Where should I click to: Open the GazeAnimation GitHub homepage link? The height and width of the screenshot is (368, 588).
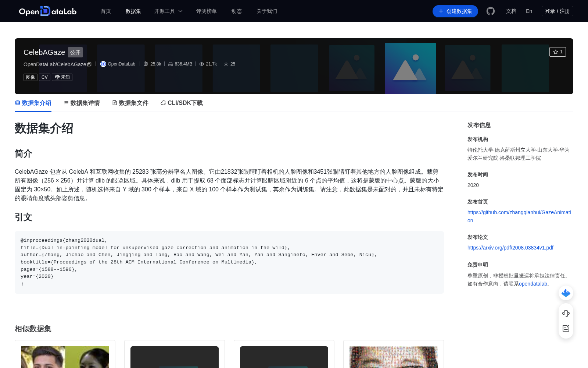coord(519,216)
